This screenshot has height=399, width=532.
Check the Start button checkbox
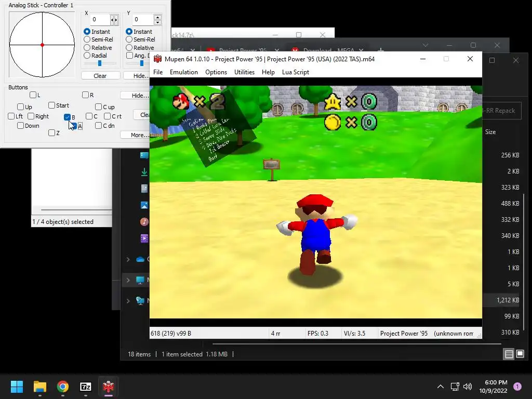[x=51, y=105]
